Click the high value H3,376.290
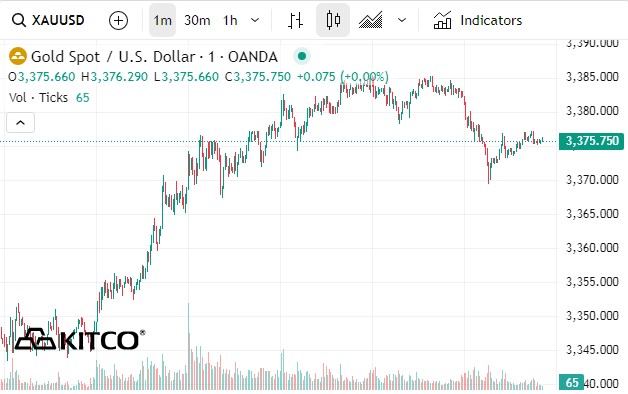Image resolution: width=628 pixels, height=394 pixels. pos(115,76)
